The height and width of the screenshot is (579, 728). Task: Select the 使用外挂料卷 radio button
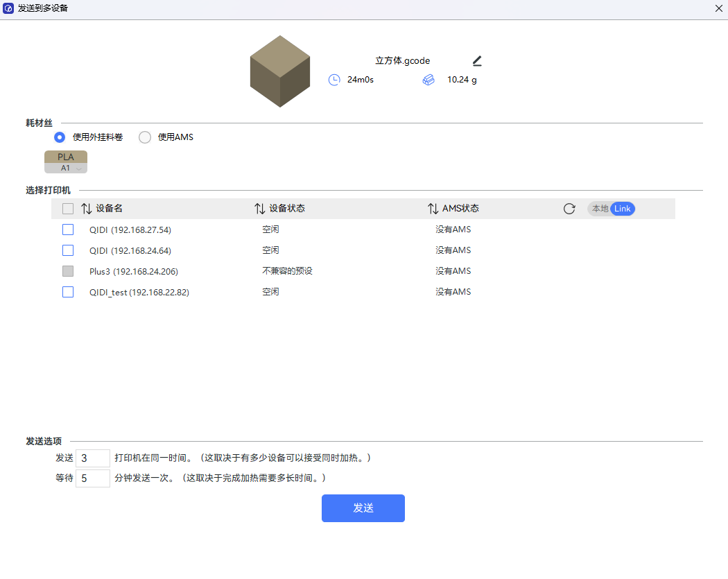pos(60,137)
